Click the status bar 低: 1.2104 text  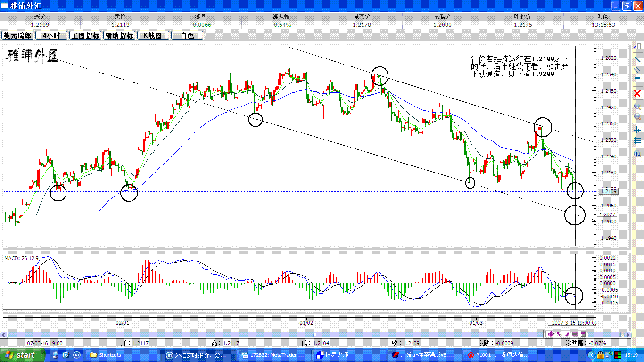[x=315, y=343]
